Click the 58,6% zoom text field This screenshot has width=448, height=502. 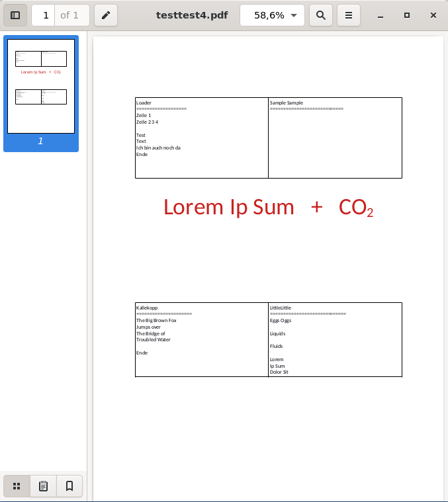[x=267, y=15]
